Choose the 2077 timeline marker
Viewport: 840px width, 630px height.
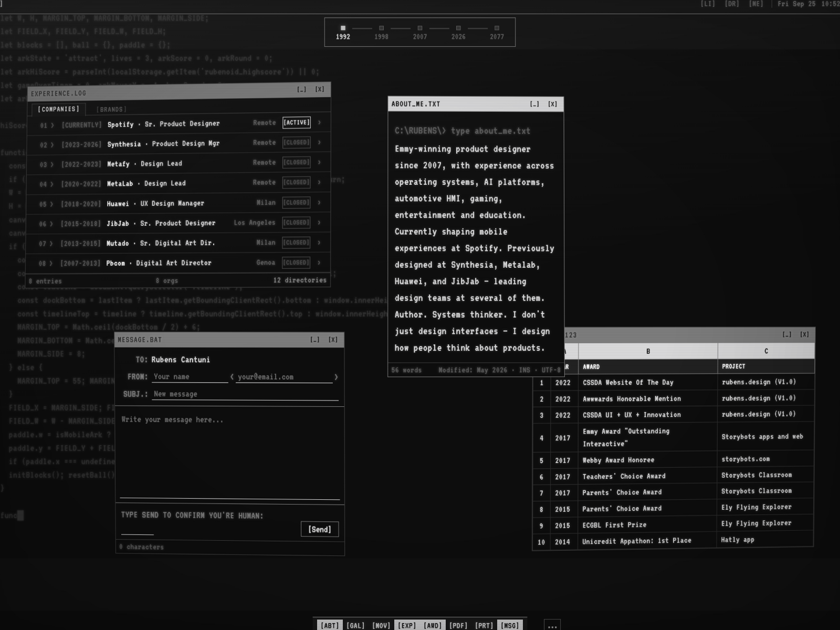click(x=497, y=33)
